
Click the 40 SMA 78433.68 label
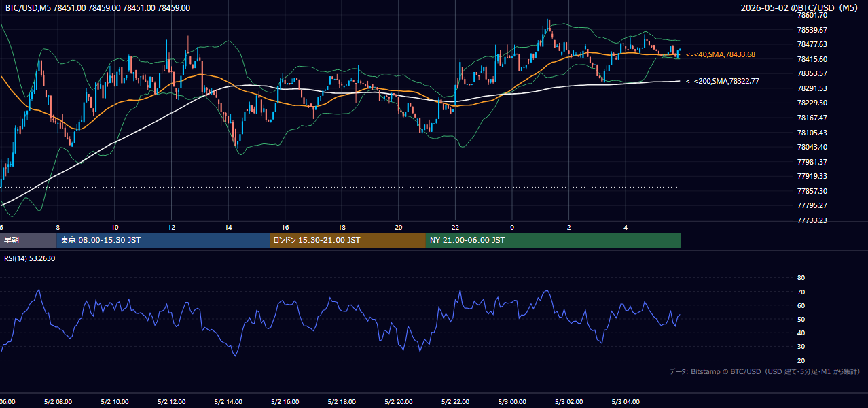click(721, 54)
